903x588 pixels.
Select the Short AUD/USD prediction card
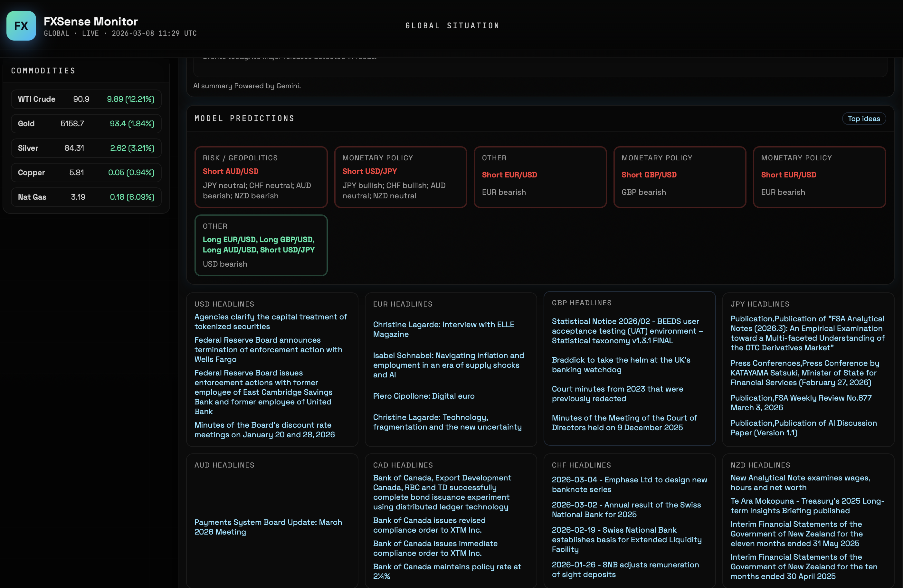[261, 177]
